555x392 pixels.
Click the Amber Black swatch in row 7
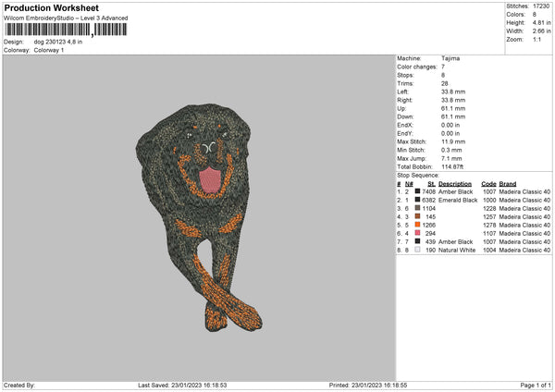418,241
